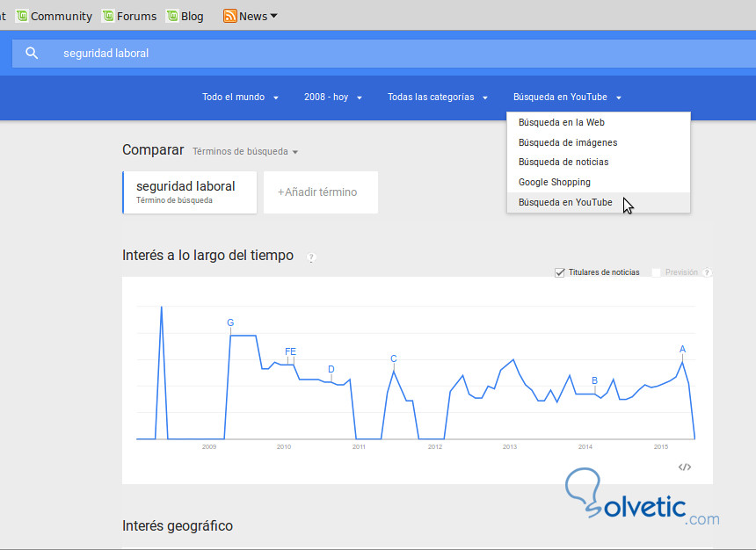Choose Búsqueda en YouTube menu entry

tap(599, 202)
